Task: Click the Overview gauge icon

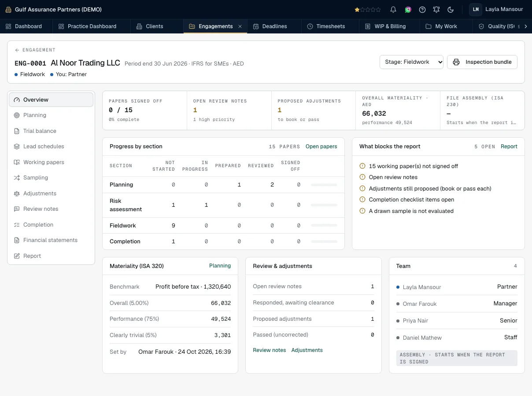Action: coord(17,100)
